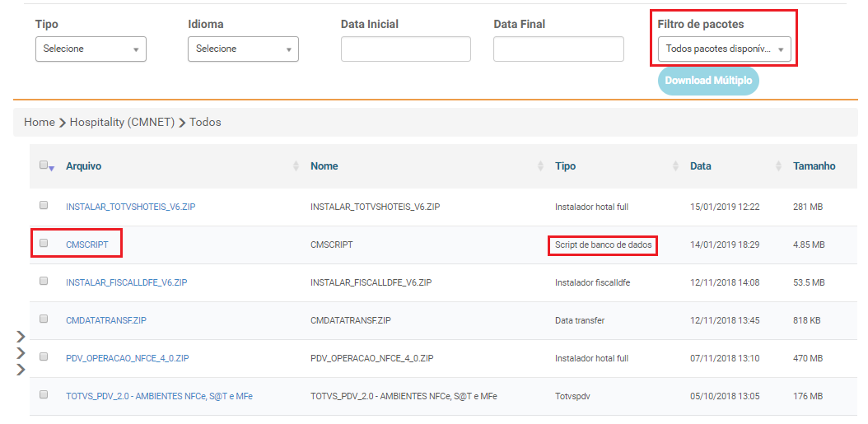The width and height of the screenshot is (868, 424).
Task: Sort by Tipo column sort arrows
Action: point(675,166)
